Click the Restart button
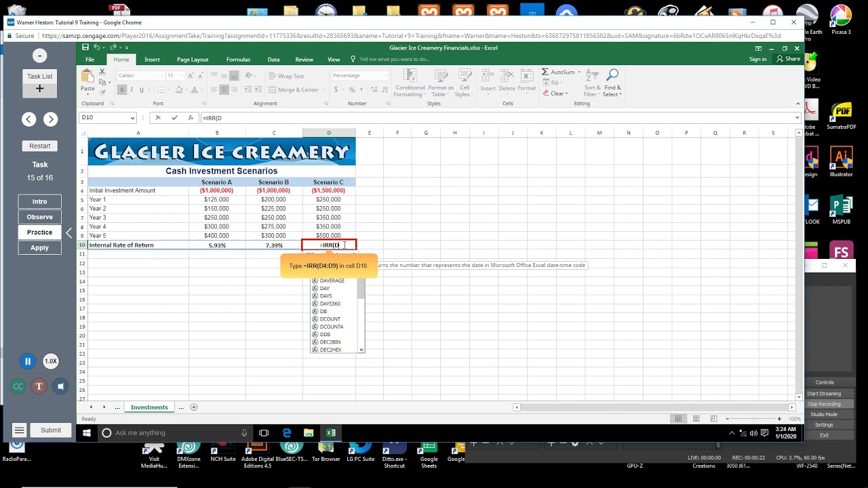The width and height of the screenshot is (868, 488). 39,146
